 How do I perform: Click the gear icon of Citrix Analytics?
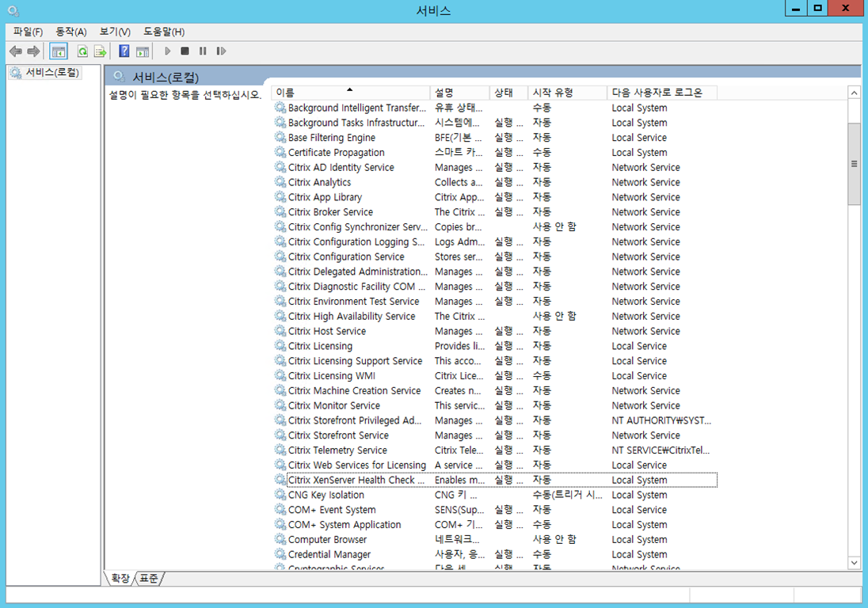click(x=280, y=183)
